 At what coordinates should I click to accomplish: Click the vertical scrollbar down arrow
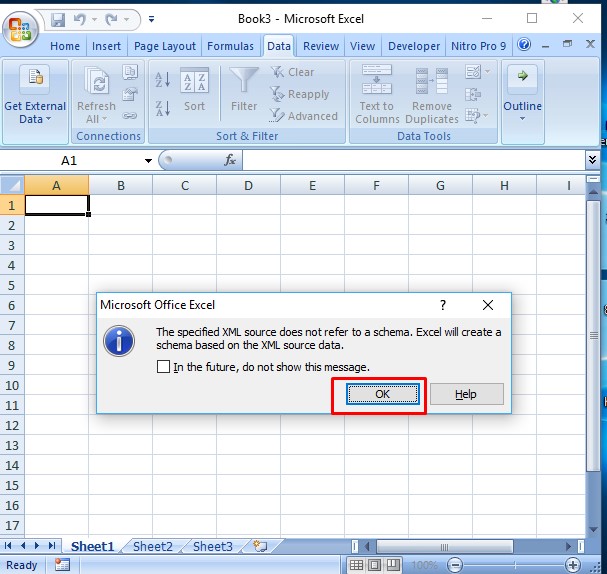tap(593, 529)
